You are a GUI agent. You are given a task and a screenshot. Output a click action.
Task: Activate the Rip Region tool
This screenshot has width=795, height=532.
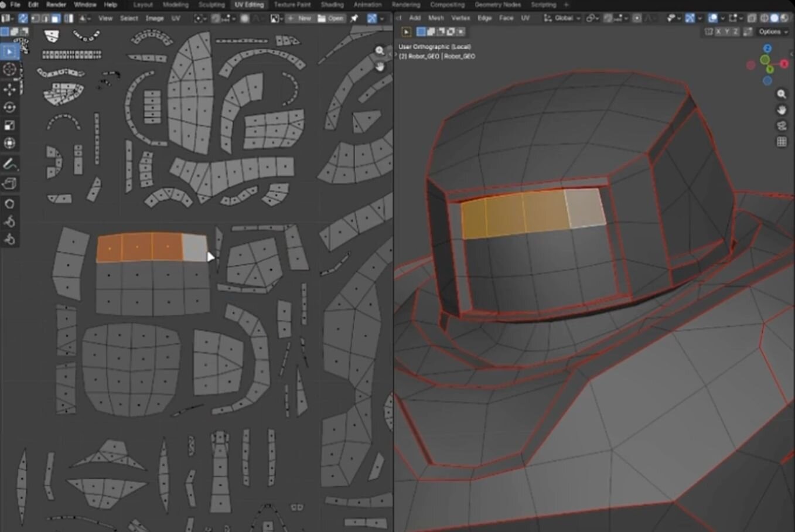[9, 184]
